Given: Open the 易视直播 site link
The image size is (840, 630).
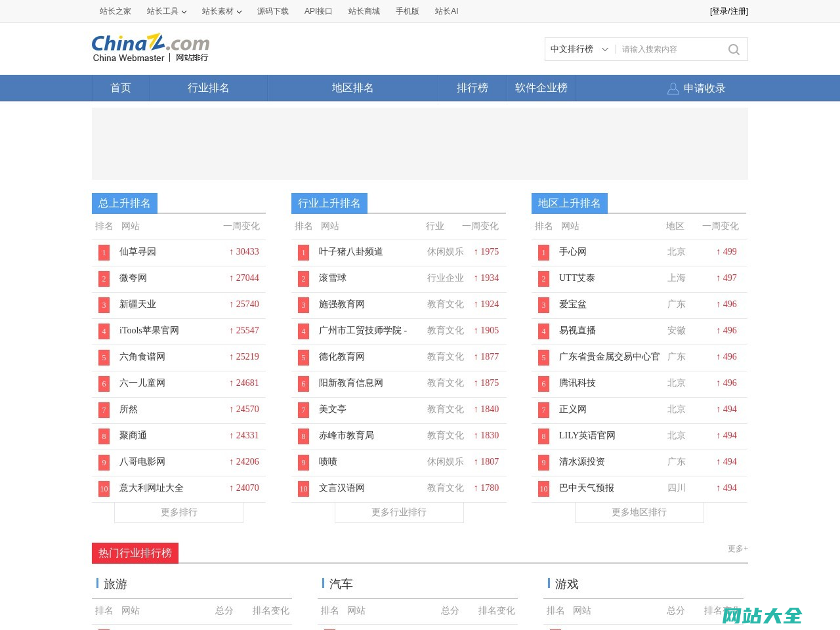Looking at the screenshot, I should pyautogui.click(x=577, y=331).
